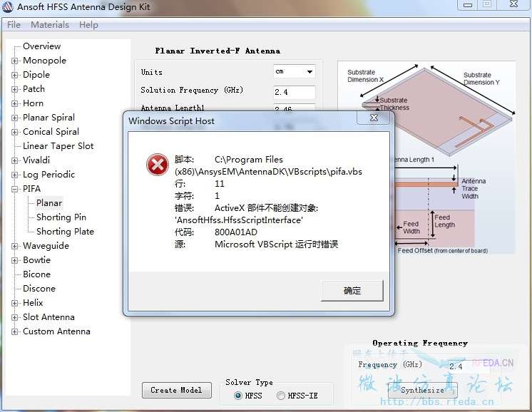Select the HFSS-IE solver radio button
532x412 pixels.
click(x=280, y=396)
